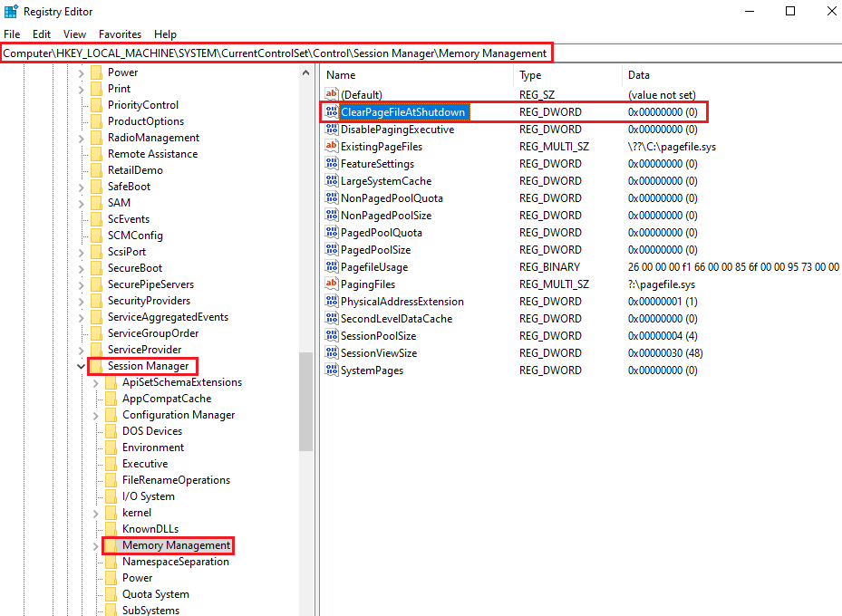The width and height of the screenshot is (842, 616).
Task: Click the PagefileUsage binary value icon
Action: click(332, 266)
